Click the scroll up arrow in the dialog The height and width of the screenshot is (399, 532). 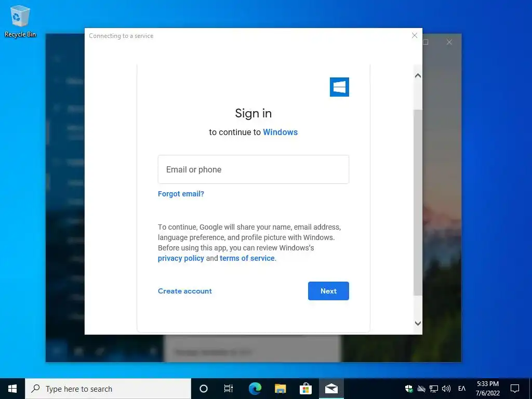pos(418,76)
